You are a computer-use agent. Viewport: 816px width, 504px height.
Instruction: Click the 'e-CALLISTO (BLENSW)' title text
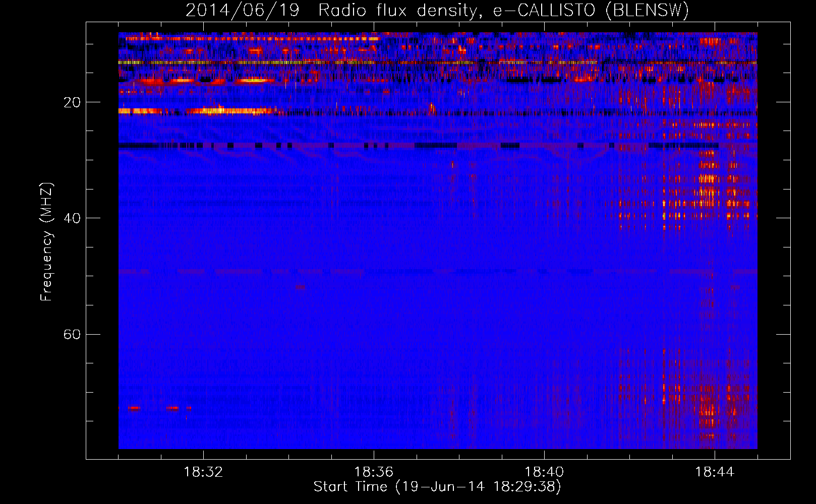coord(591,11)
